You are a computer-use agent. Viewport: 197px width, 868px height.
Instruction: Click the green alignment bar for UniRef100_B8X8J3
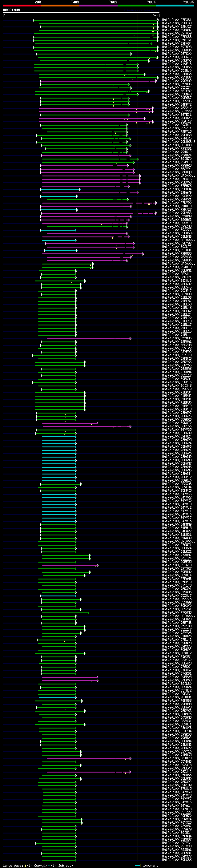[60, 281]
